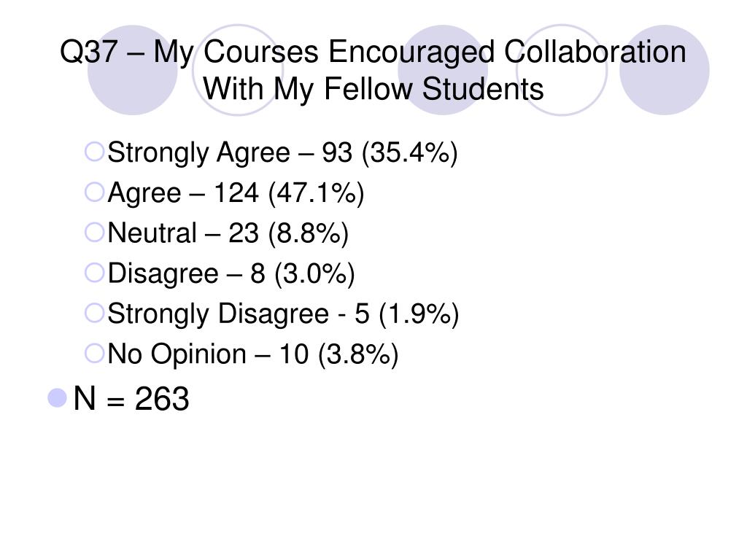The image size is (747, 560).
Task: Click the 'Agree – 124 (47.1%)' line
Action: [236, 193]
